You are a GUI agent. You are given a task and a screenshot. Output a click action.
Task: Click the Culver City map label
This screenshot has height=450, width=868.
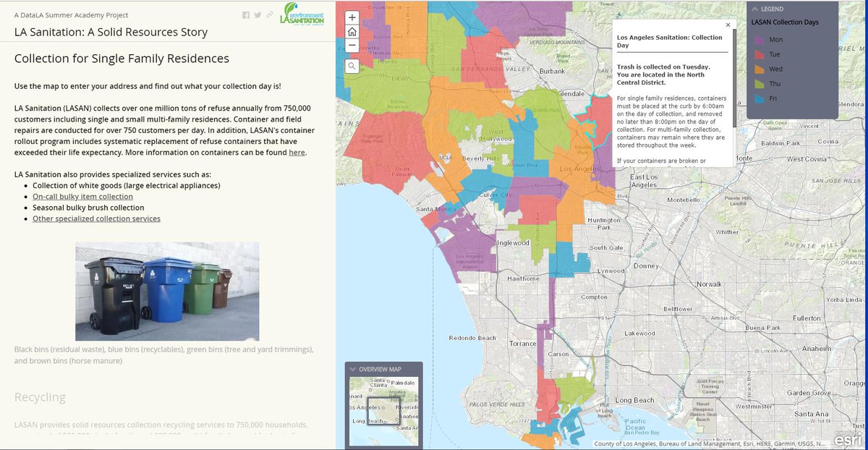click(x=495, y=195)
